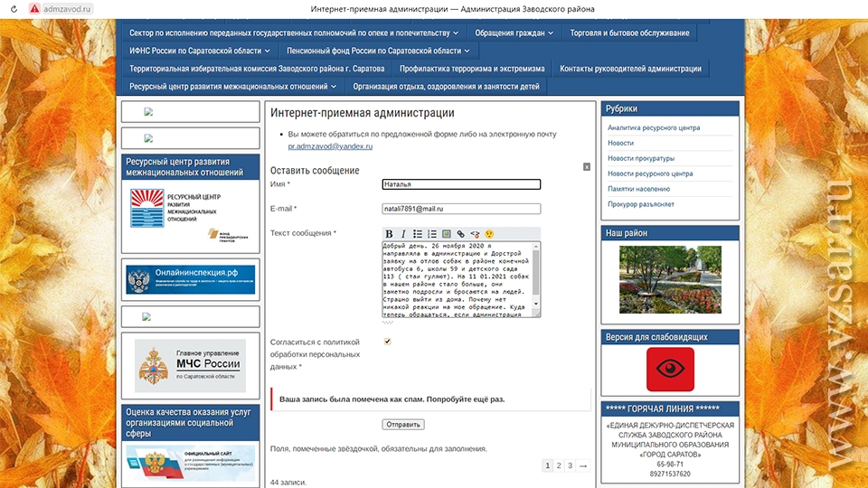
Task: Insert an image via the editor toolbar
Action: 446,234
